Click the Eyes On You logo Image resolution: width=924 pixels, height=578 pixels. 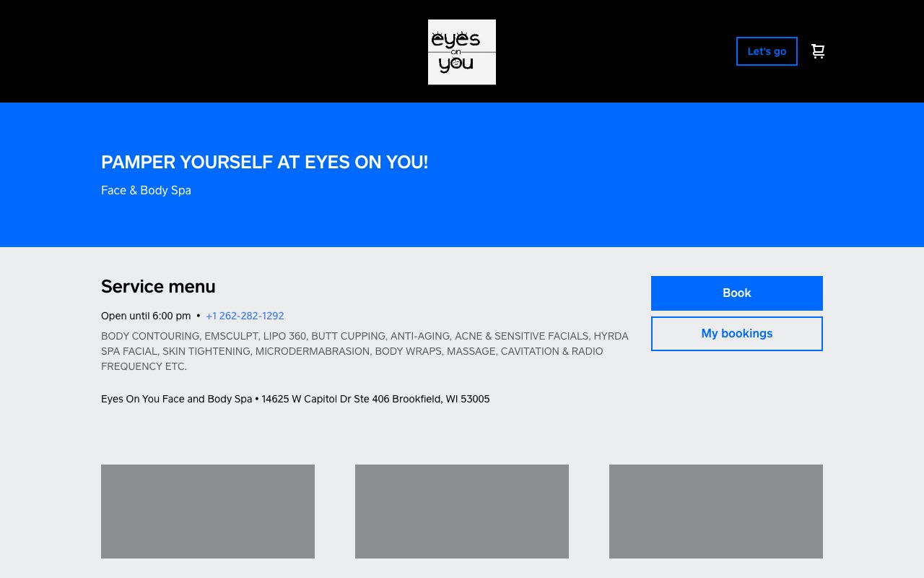461,52
